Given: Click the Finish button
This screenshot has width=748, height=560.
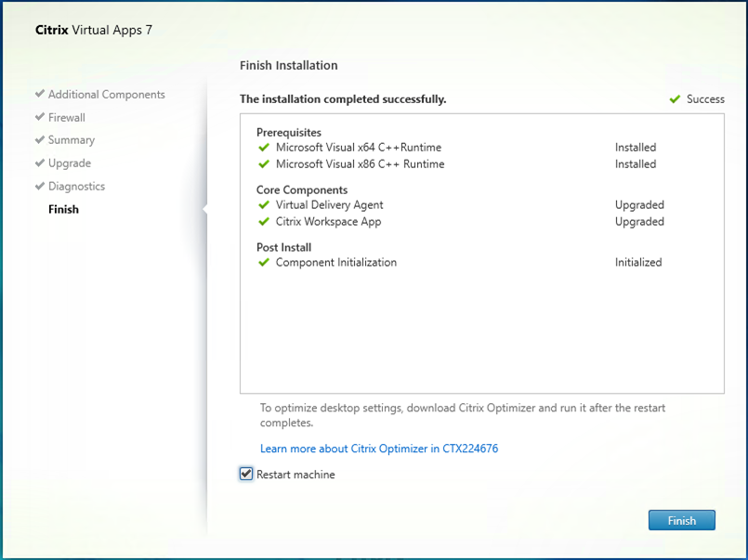Looking at the screenshot, I should [x=682, y=520].
